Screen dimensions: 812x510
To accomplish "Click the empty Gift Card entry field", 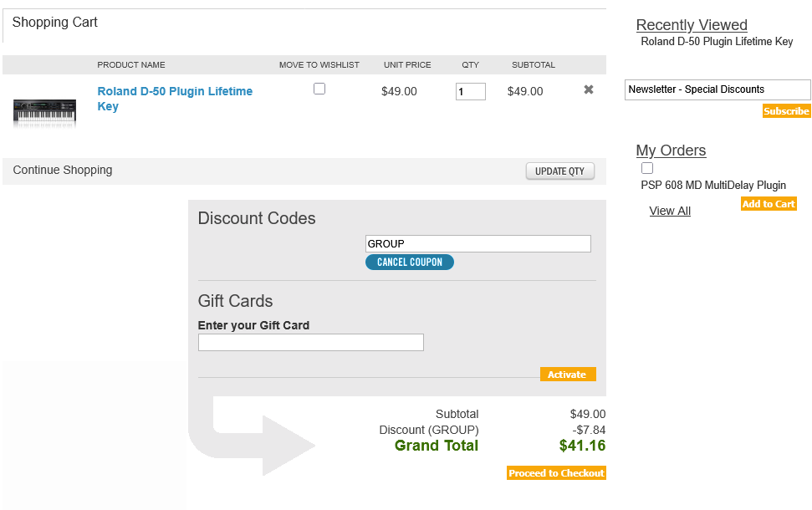I will [310, 342].
